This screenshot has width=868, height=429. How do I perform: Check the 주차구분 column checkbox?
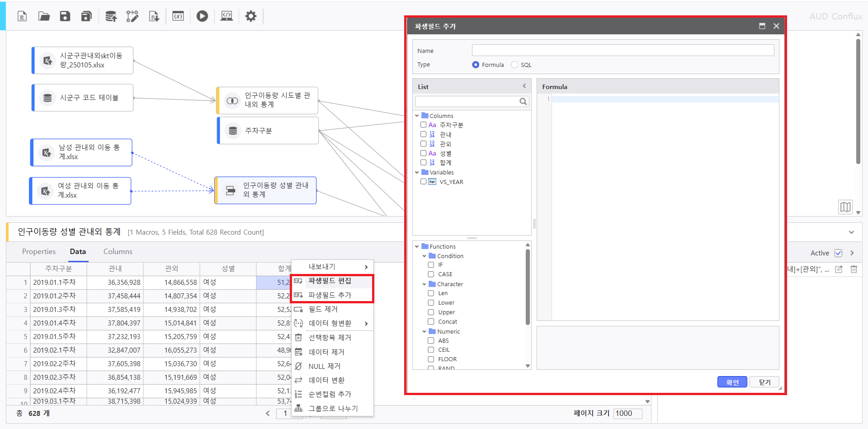(424, 125)
